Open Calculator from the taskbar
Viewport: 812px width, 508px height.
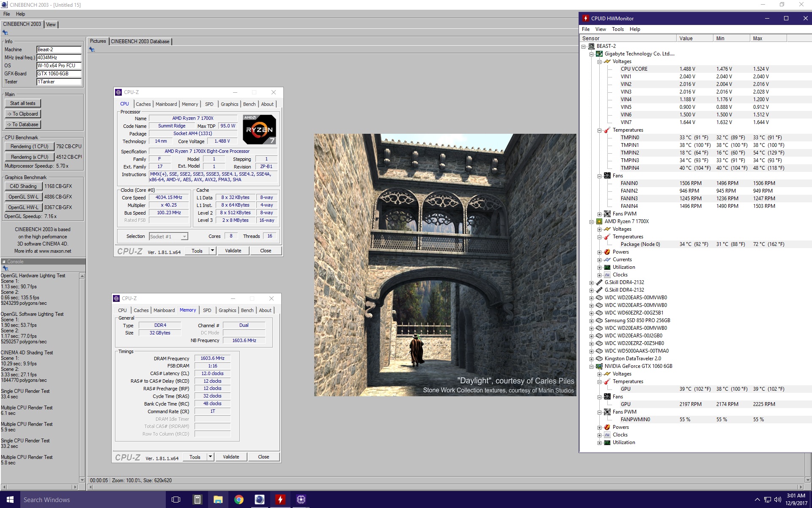(x=197, y=500)
